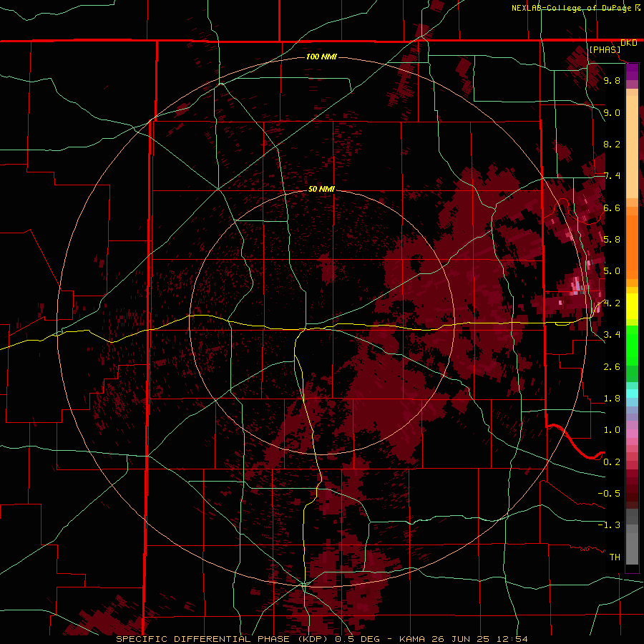Click the 0.2 value on color scale
The width and height of the screenshot is (644, 644).
612,462
